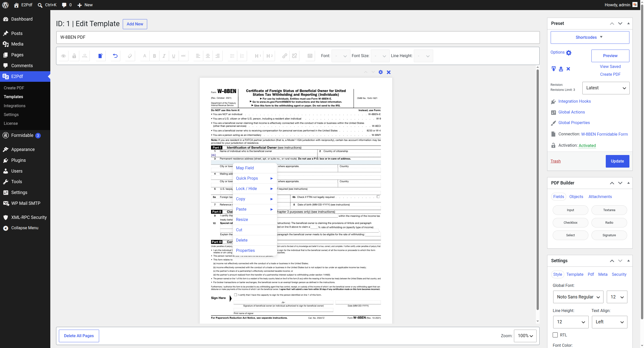Open the W-8BEN Formidable Form link
This screenshot has width=644, height=348.
pyautogui.click(x=604, y=134)
